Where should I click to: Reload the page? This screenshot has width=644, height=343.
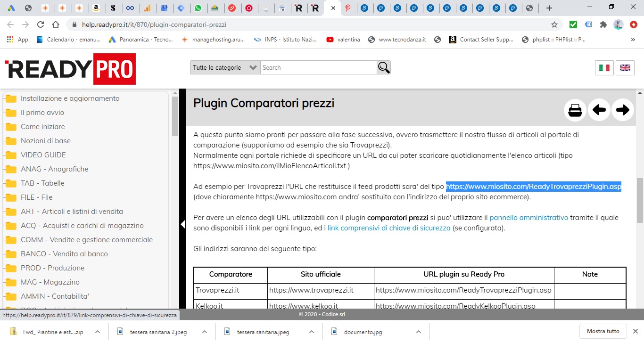[41, 24]
